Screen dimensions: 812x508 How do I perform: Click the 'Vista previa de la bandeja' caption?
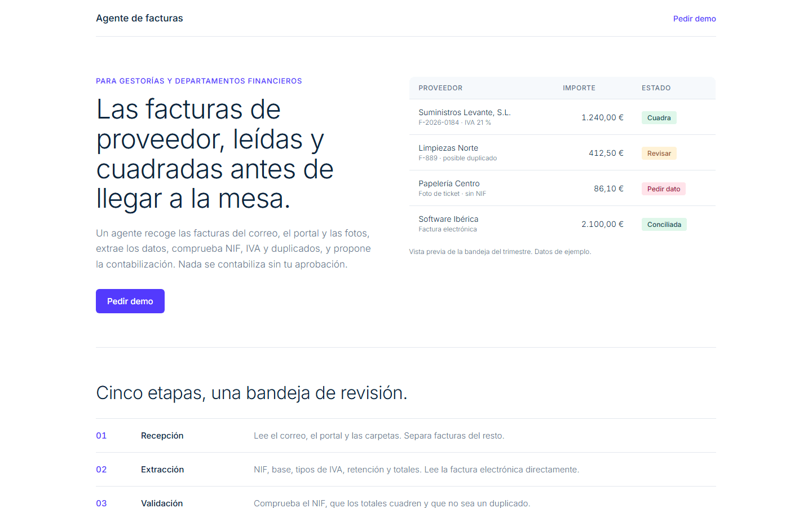click(500, 252)
